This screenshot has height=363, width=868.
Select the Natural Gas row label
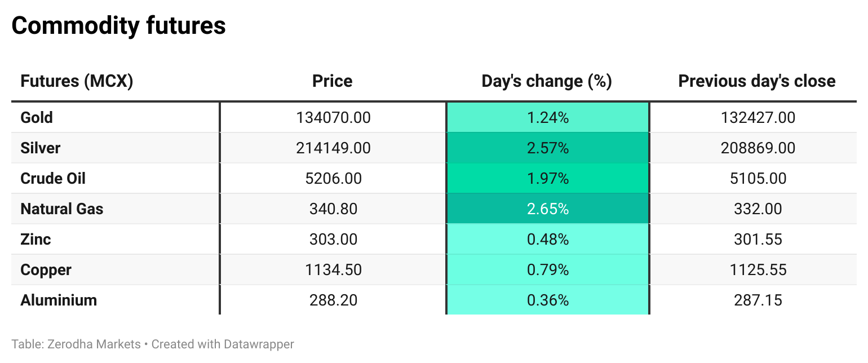[62, 209]
